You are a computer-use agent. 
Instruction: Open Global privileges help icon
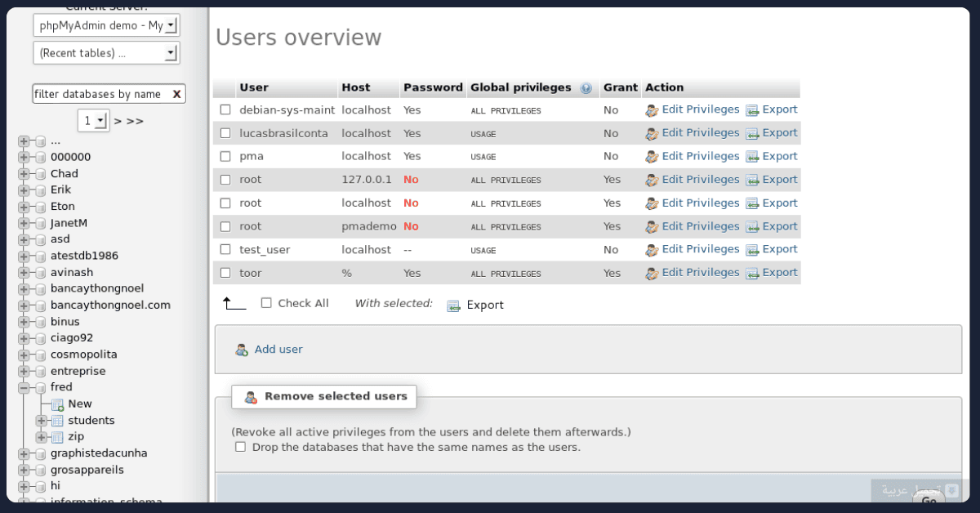point(586,88)
